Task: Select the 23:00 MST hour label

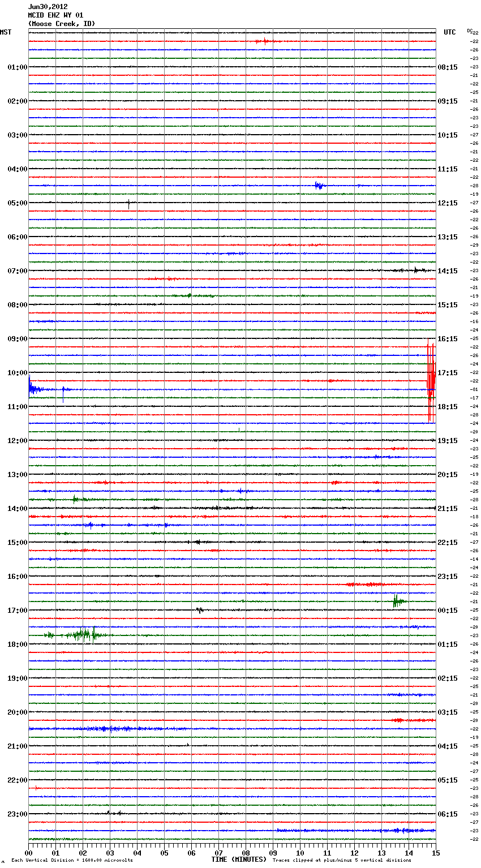Action: pyautogui.click(x=17, y=814)
